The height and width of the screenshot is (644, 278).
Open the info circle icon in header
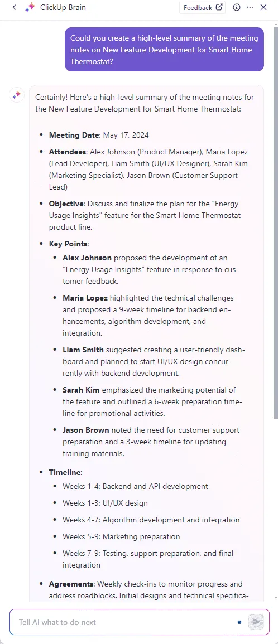(237, 7)
